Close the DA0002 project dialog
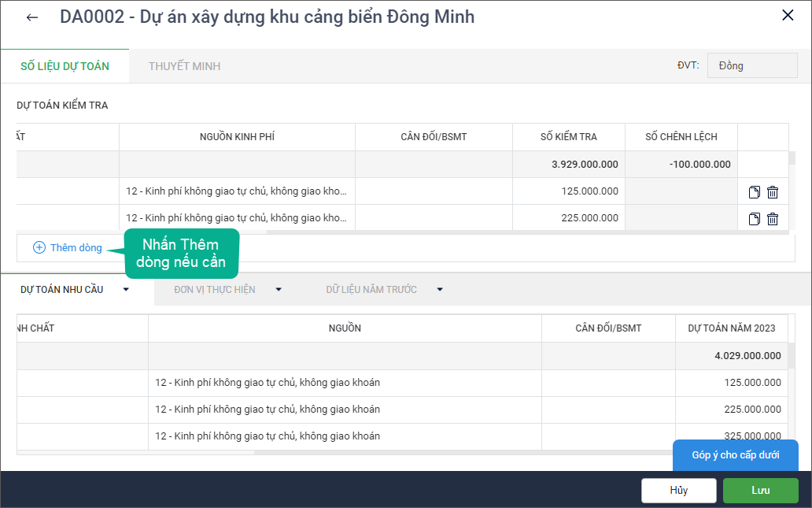This screenshot has width=812, height=508. 788,16
